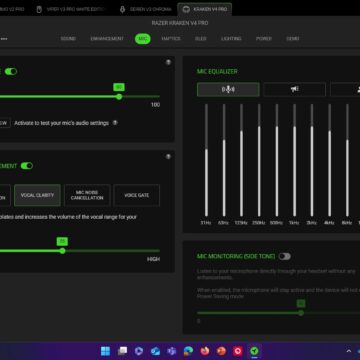
Task: Open the three-dots more options menu
Action: coord(4,39)
